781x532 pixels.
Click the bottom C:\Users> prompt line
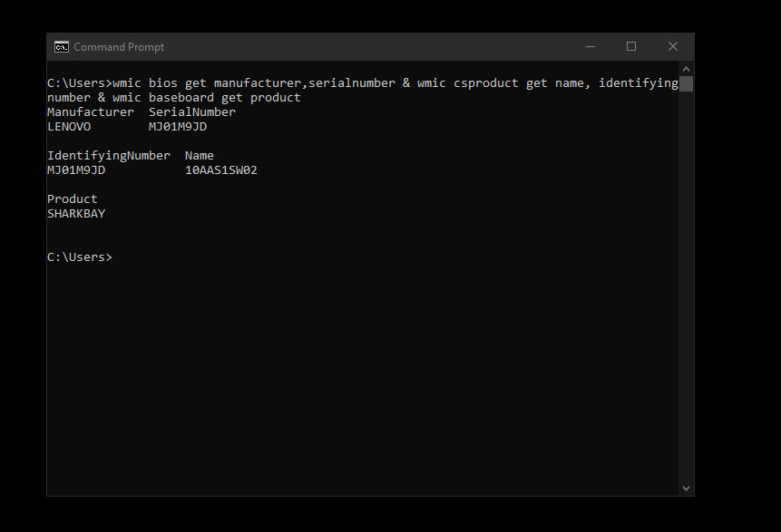click(x=80, y=256)
